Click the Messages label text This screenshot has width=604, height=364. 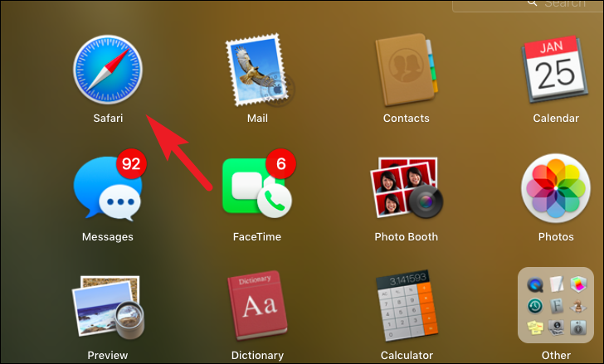point(108,236)
